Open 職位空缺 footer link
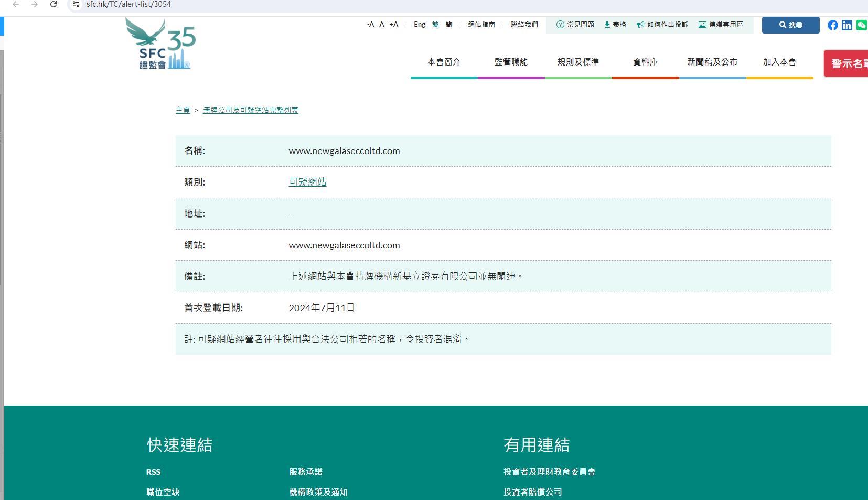Image resolution: width=868 pixels, height=500 pixels. [163, 492]
